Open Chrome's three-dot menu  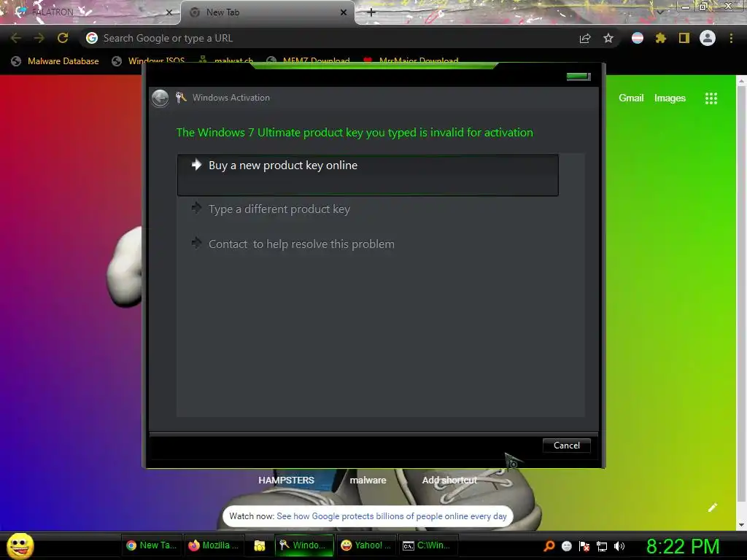click(x=731, y=38)
